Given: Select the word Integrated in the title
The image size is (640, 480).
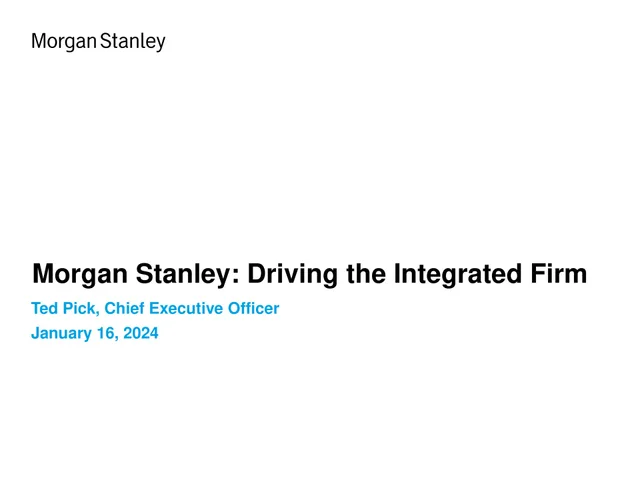Looking at the screenshot, I should pyautogui.click(x=458, y=274).
